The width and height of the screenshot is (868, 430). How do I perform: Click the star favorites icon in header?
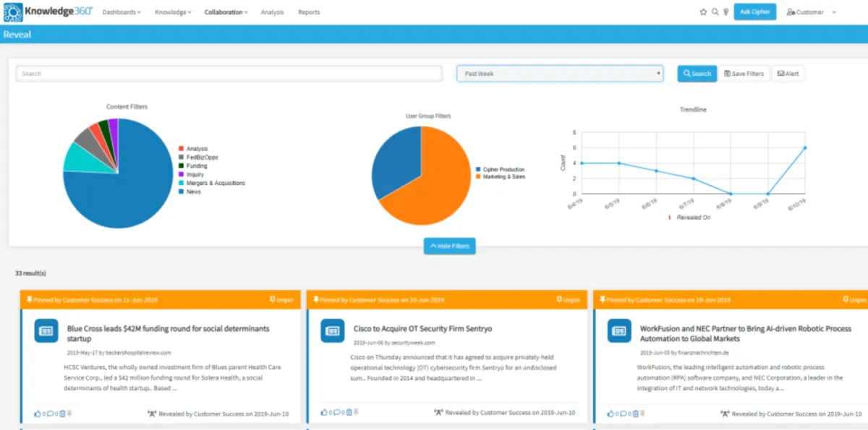coord(703,12)
